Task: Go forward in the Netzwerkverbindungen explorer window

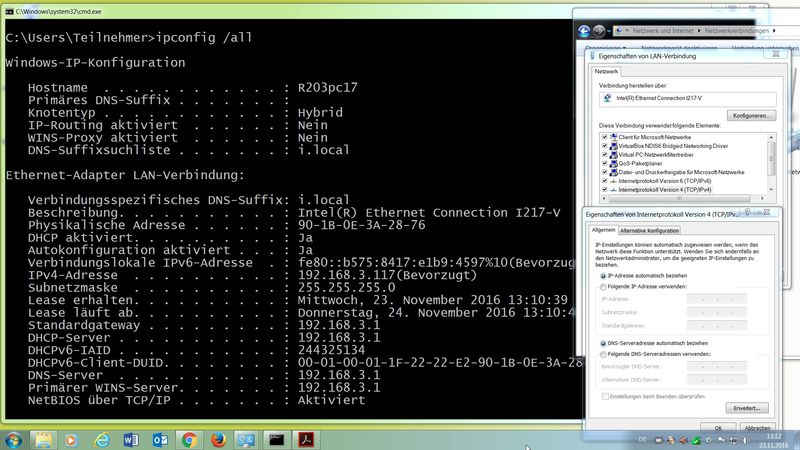Action: click(599, 31)
